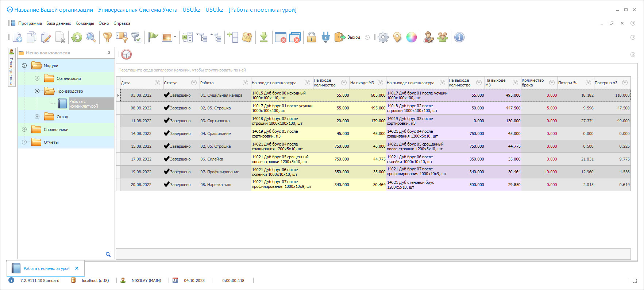Toggle the pin on user menu panel
Viewport: 644px width, 290px height.
click(109, 53)
